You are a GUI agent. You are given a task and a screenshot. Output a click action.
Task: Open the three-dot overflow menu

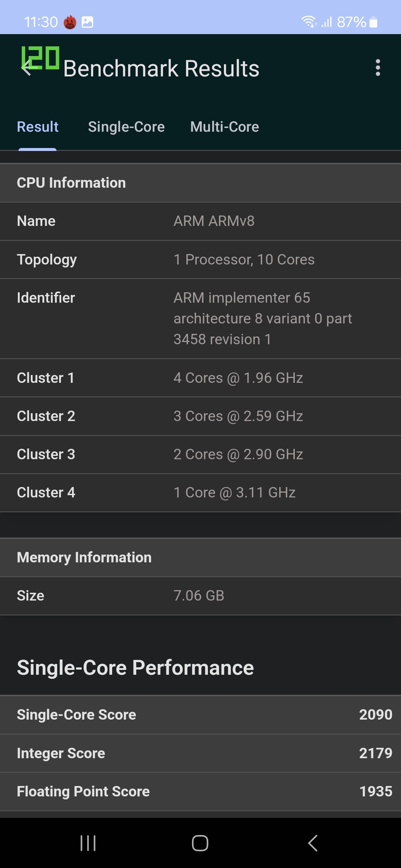(x=378, y=68)
